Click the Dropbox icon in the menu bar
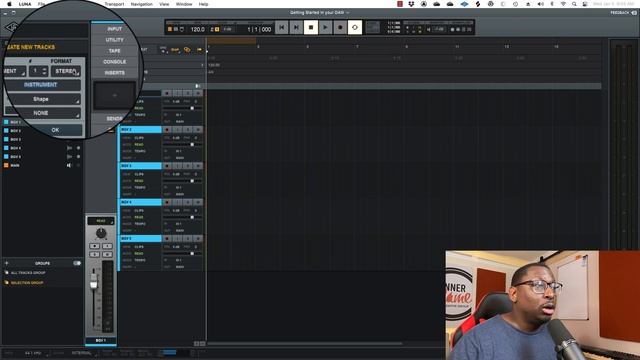 (x=411, y=4)
